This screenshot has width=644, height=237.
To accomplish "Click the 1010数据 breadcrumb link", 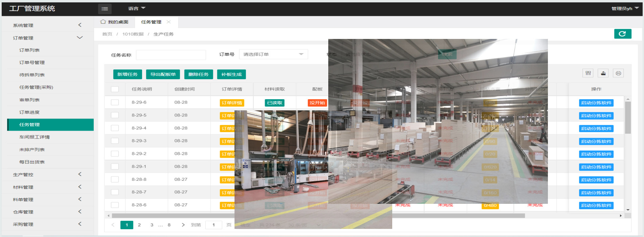I will (133, 34).
